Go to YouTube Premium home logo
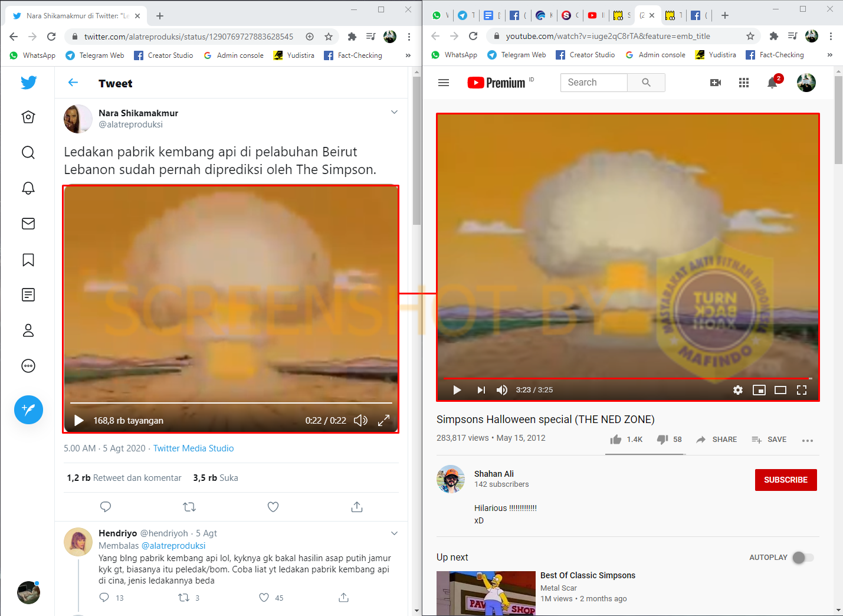Viewport: 843px width, 616px height. [x=497, y=83]
